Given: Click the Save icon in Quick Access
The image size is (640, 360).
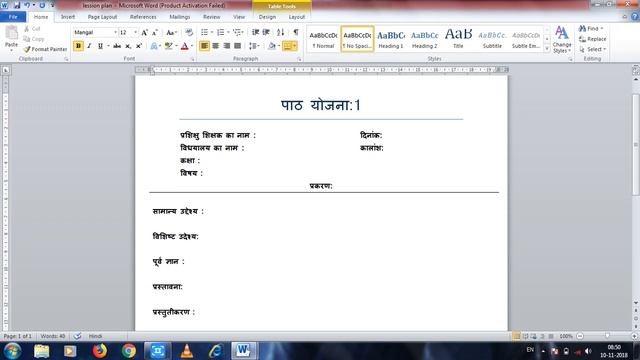Looking at the screenshot, I should coord(17,5).
